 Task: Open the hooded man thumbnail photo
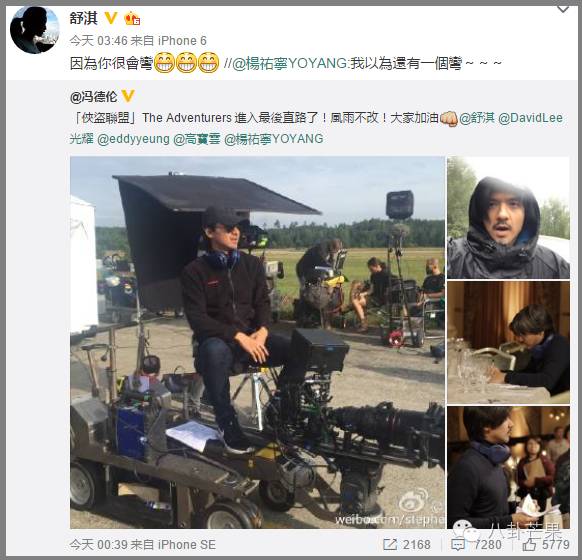(508, 217)
